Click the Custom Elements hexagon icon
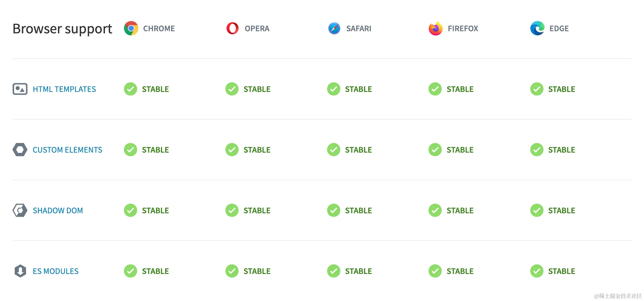Viewport: 644px width, 301px height. click(x=20, y=150)
